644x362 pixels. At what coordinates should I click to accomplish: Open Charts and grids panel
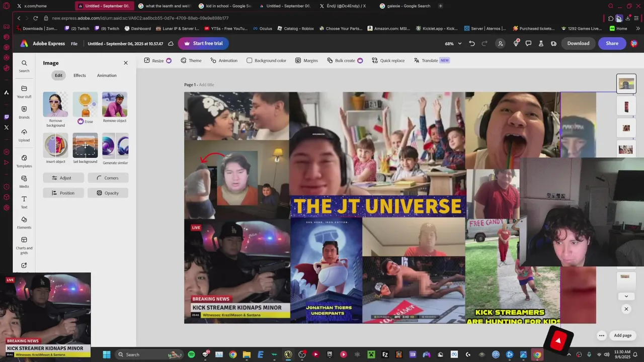point(24,245)
